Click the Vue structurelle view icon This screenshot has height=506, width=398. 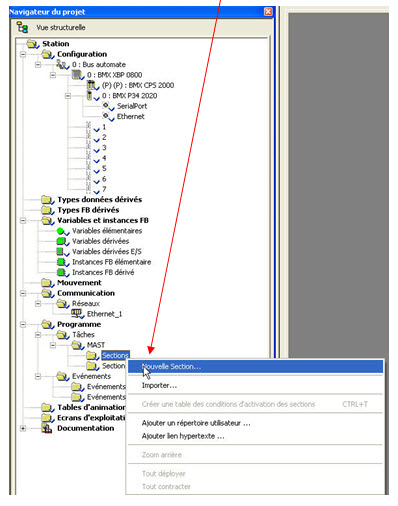(22, 27)
